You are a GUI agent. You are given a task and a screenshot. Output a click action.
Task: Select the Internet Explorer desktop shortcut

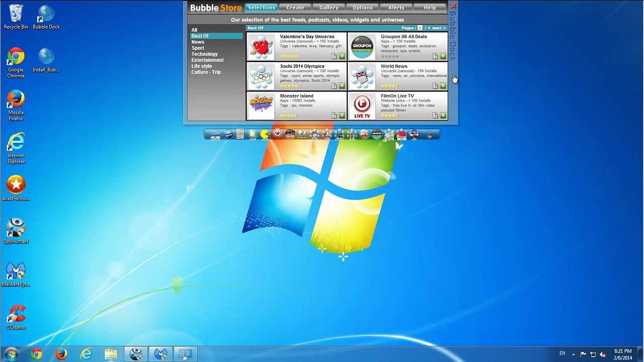point(16,149)
